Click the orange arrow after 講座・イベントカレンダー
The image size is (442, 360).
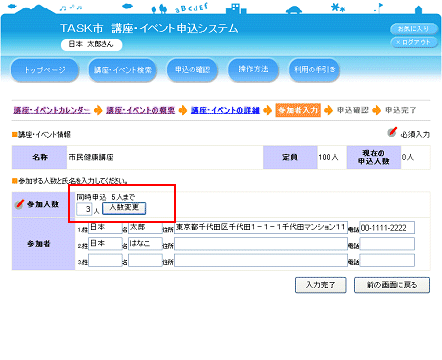coord(98,110)
